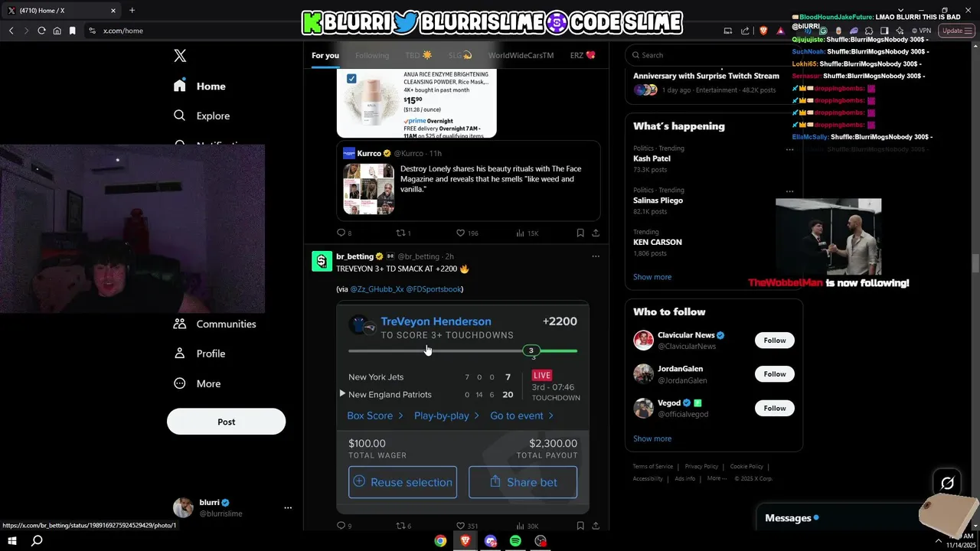Image resolution: width=980 pixels, height=551 pixels.
Task: Bookmark this page in browser toolbar
Action: (73, 31)
